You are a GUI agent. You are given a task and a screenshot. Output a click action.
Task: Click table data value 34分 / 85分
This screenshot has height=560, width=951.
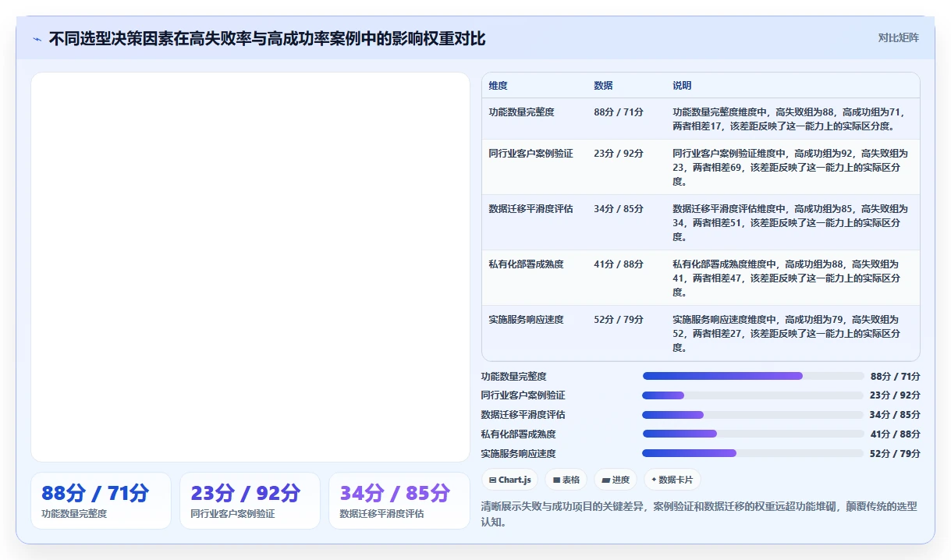619,209
